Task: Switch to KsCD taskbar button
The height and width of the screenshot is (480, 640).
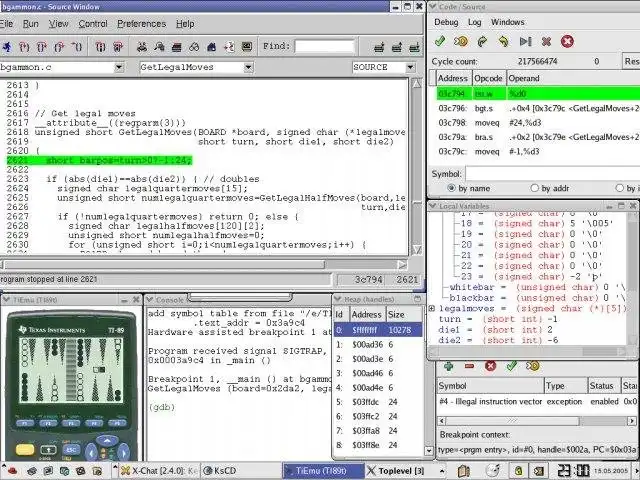Action: 241,471
